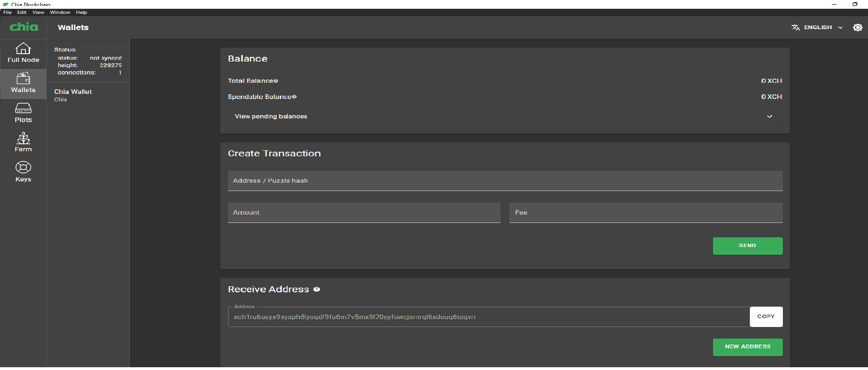Screen dimensions: 868x370
Task: Click the Create Transaction heading
Action: [274, 154]
